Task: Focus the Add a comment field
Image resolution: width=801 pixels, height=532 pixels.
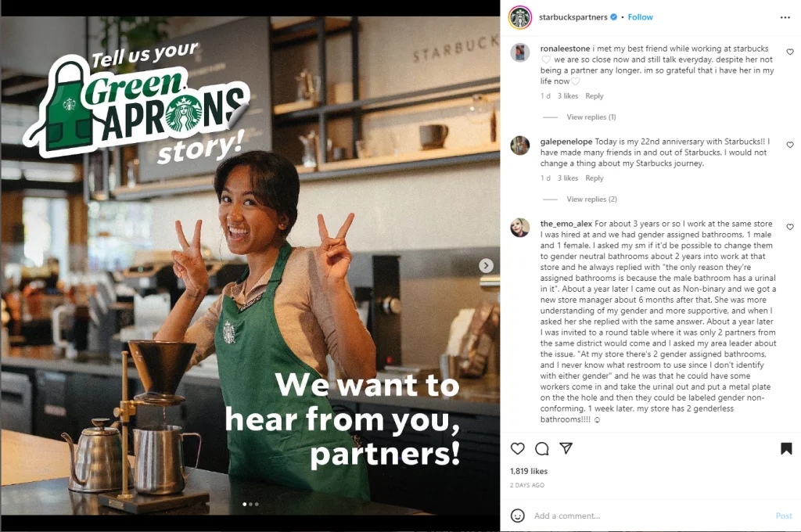Action: pos(652,516)
